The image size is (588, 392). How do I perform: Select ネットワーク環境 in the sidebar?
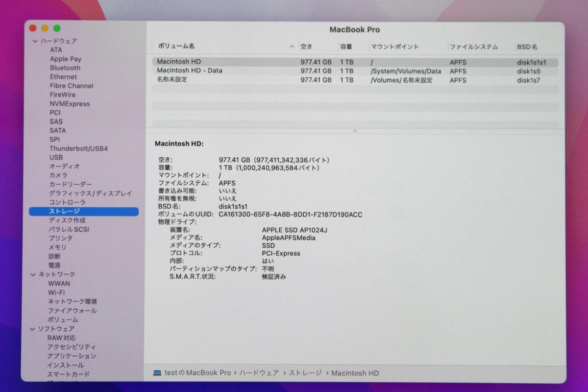[73, 302]
